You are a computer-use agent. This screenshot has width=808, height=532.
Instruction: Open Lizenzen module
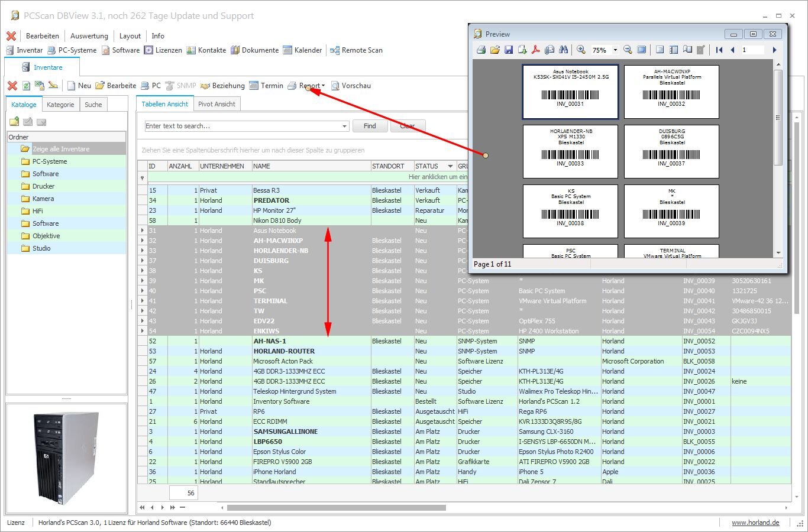pos(163,50)
